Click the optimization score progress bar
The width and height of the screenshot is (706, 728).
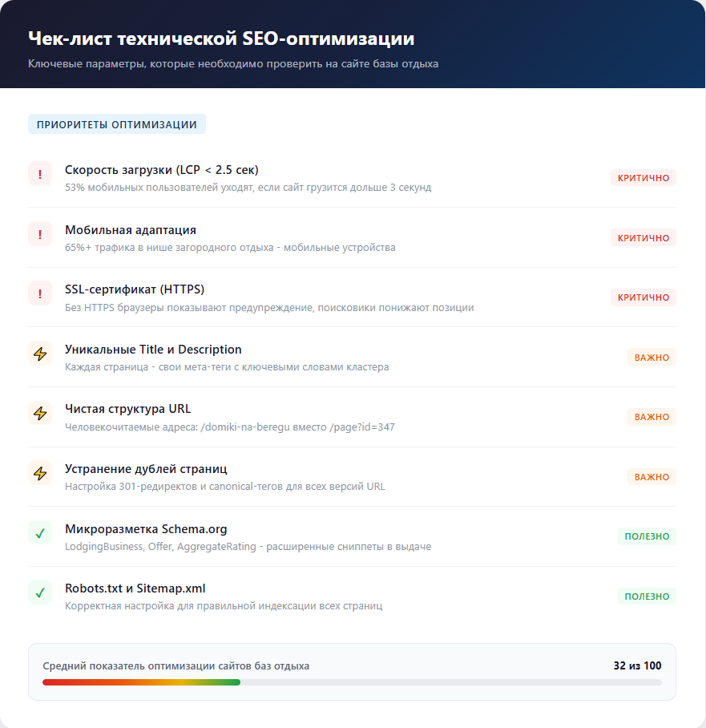(x=352, y=682)
